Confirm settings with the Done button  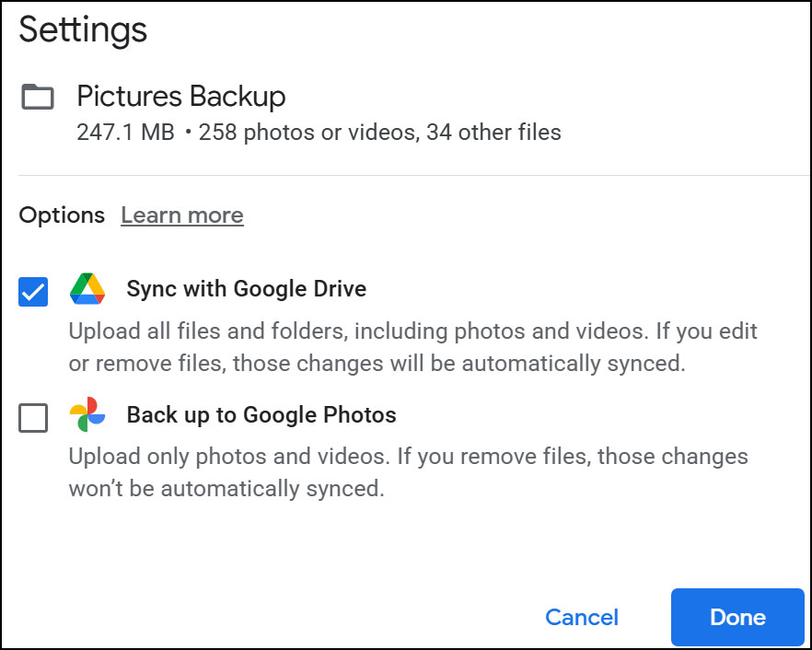(737, 618)
